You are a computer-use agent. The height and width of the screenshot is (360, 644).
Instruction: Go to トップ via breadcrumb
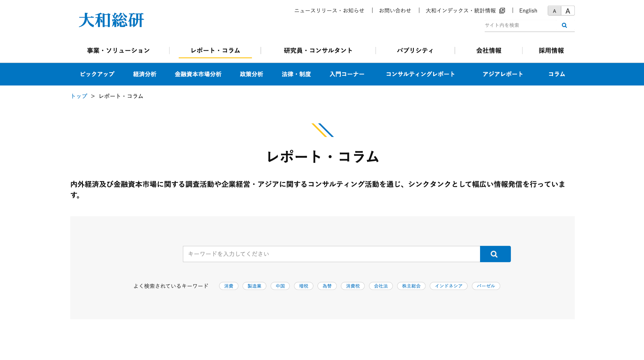(x=79, y=96)
